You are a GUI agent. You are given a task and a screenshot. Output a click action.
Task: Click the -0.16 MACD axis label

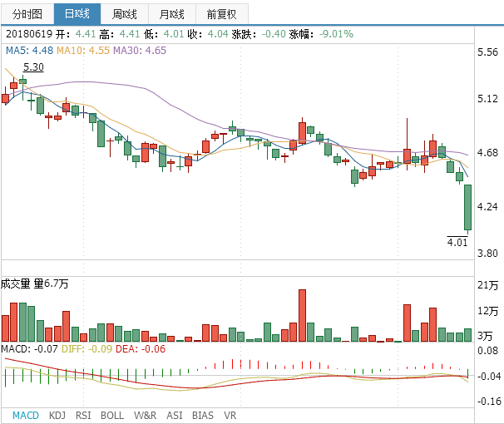[x=489, y=402]
